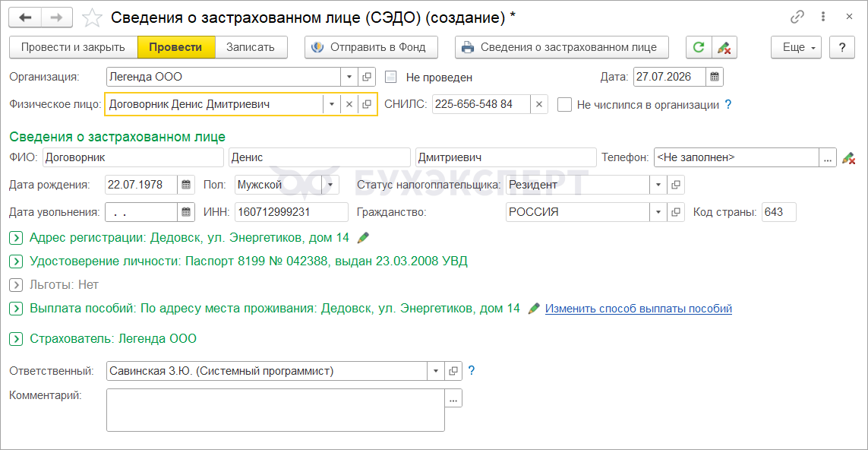Go back with the left arrow button
The height and width of the screenshot is (450, 868).
26,17
